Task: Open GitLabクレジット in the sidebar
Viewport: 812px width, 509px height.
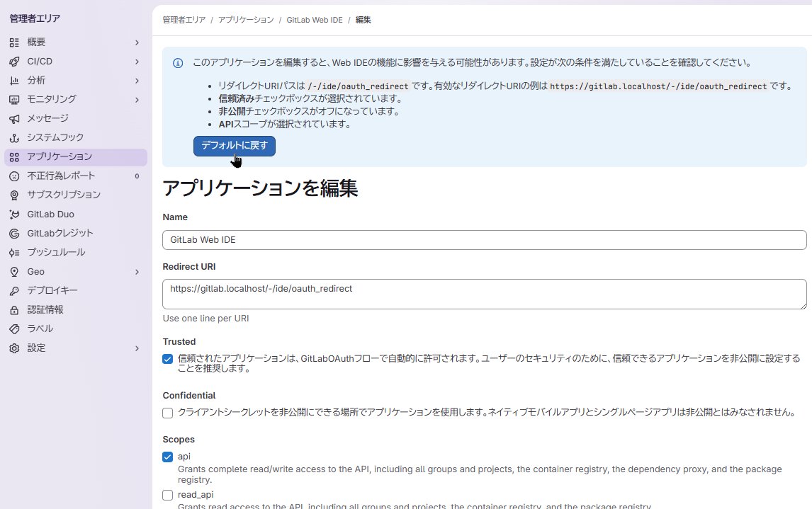Action: pyautogui.click(x=76, y=234)
